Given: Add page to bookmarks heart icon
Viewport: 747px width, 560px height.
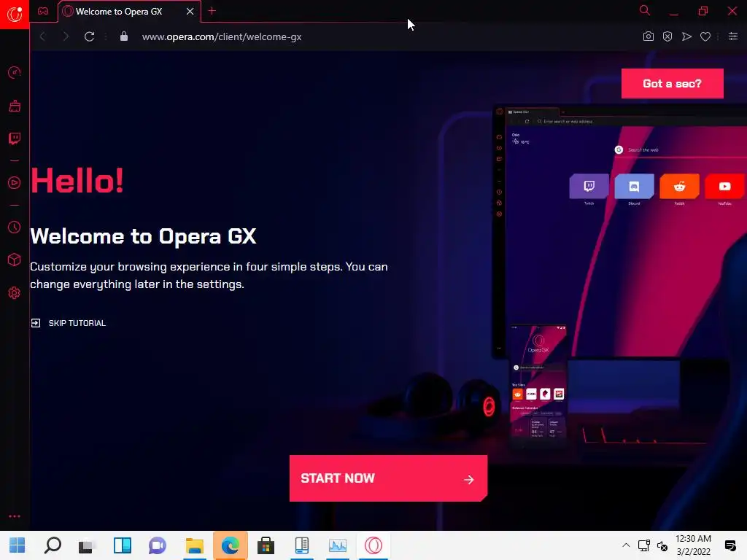Looking at the screenshot, I should 705,36.
